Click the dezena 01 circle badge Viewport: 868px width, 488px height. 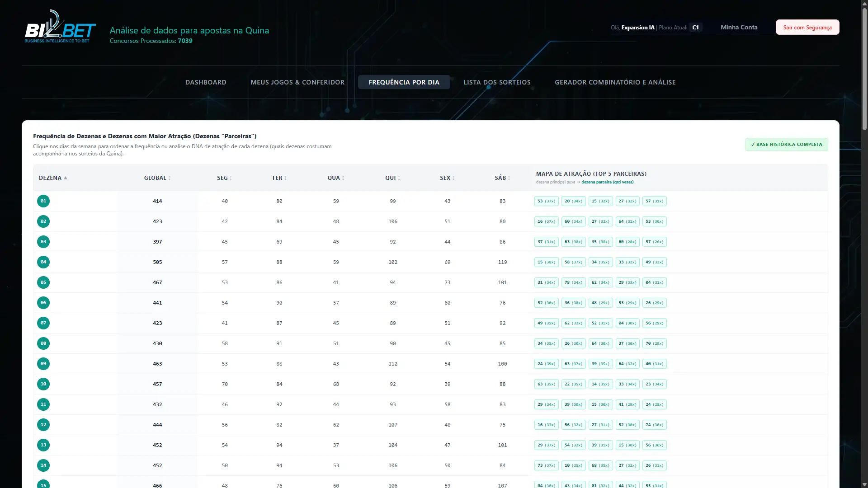[43, 201]
